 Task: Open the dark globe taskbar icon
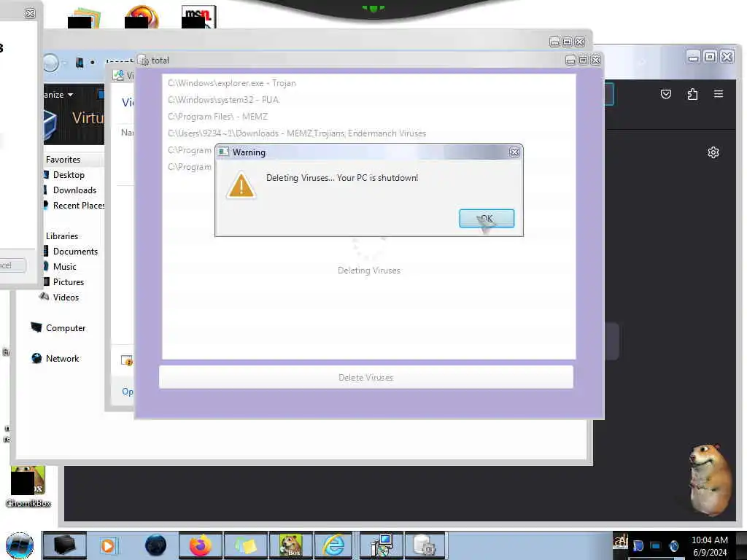[155, 545]
